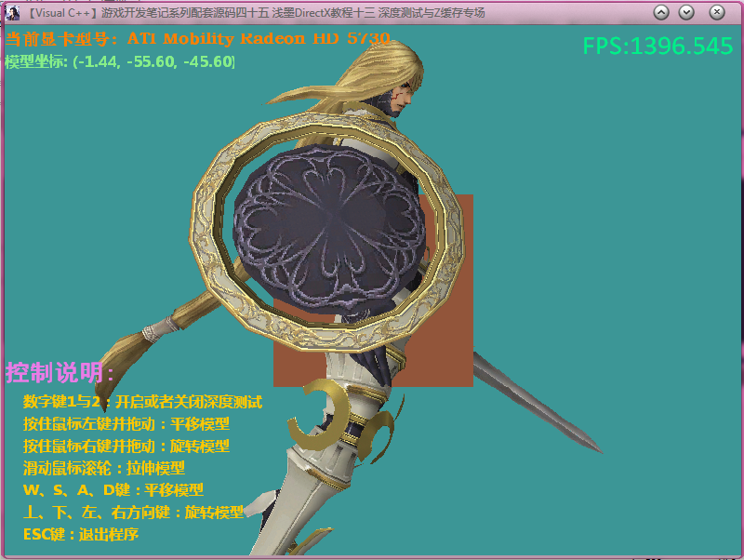
Task: Click the 上、下、左、右方向键:旋转模型 line
Action: (133, 512)
